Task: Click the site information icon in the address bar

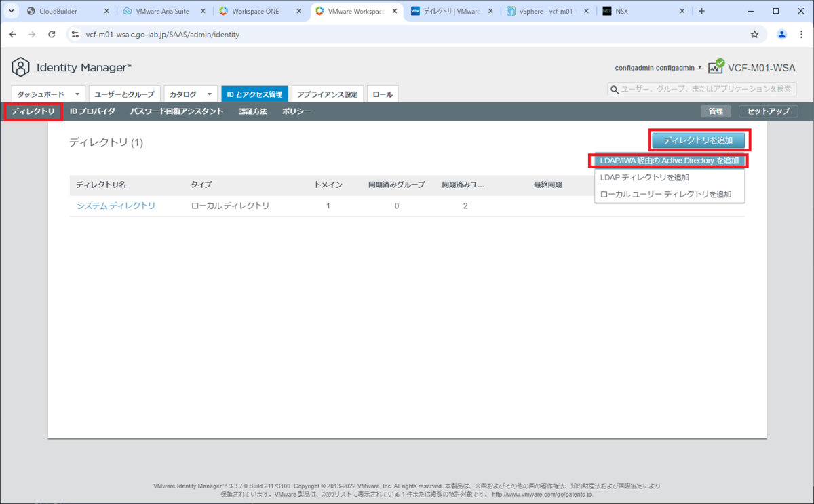Action: tap(75, 33)
